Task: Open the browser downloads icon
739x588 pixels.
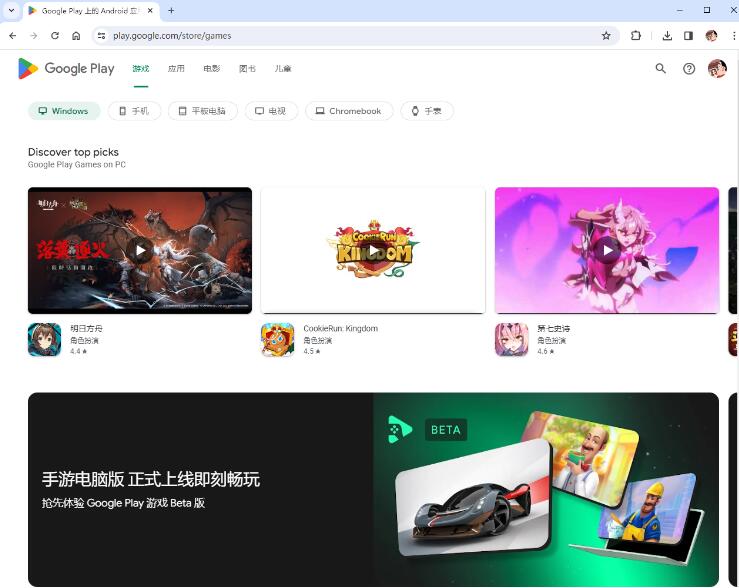Action: 667,36
